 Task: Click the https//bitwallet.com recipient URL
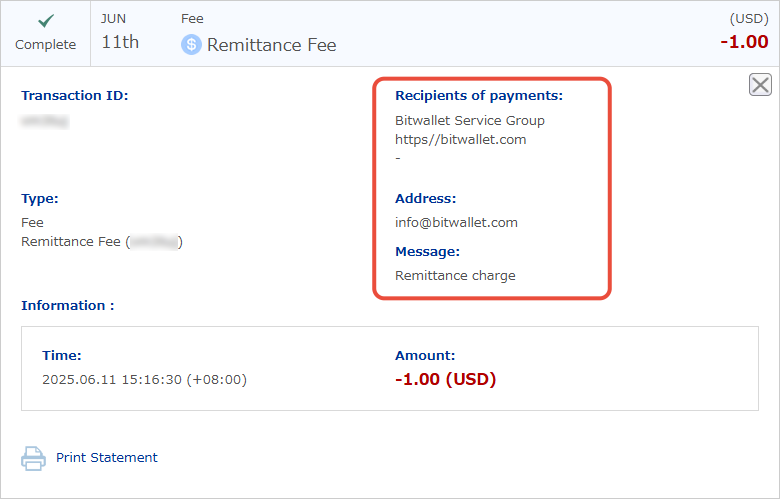[461, 139]
